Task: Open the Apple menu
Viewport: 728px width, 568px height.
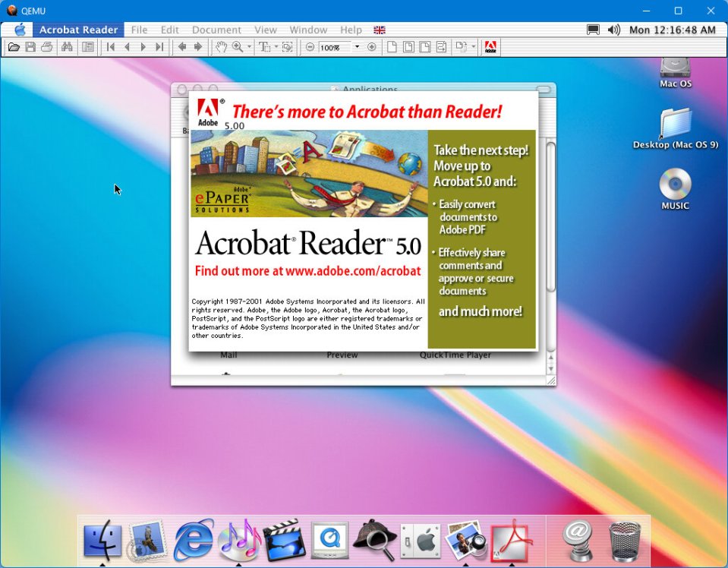Action: pyautogui.click(x=20, y=30)
